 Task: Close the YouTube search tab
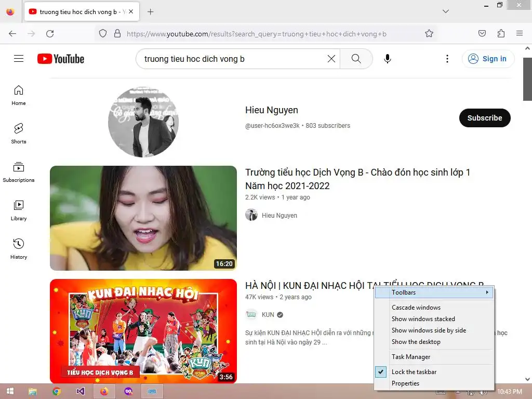pyautogui.click(x=131, y=11)
